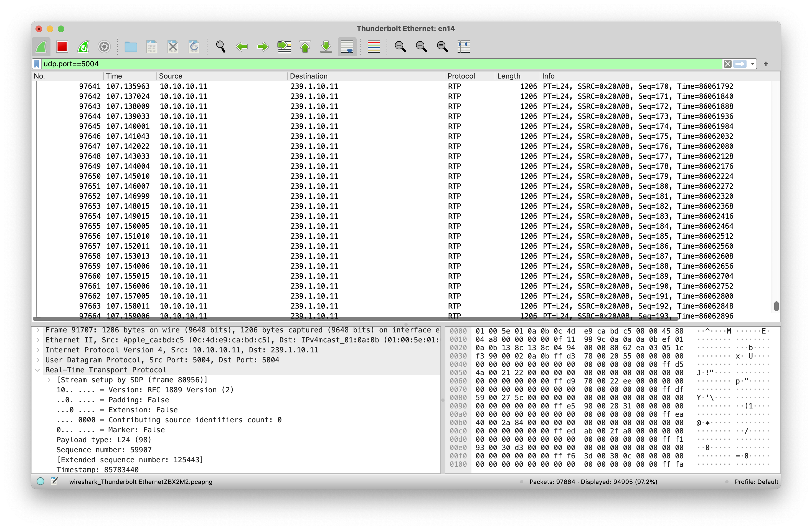Apply the current display filter

pyautogui.click(x=740, y=64)
